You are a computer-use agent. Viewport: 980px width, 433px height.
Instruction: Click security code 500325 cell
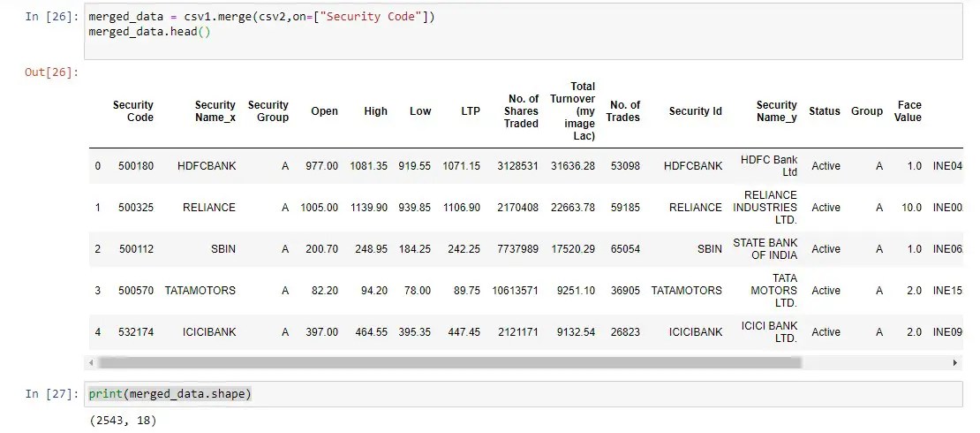(x=136, y=207)
